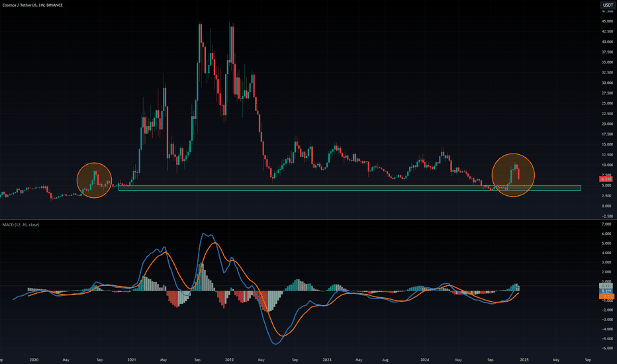Click the 2020 label on the time axis

(x=34, y=359)
